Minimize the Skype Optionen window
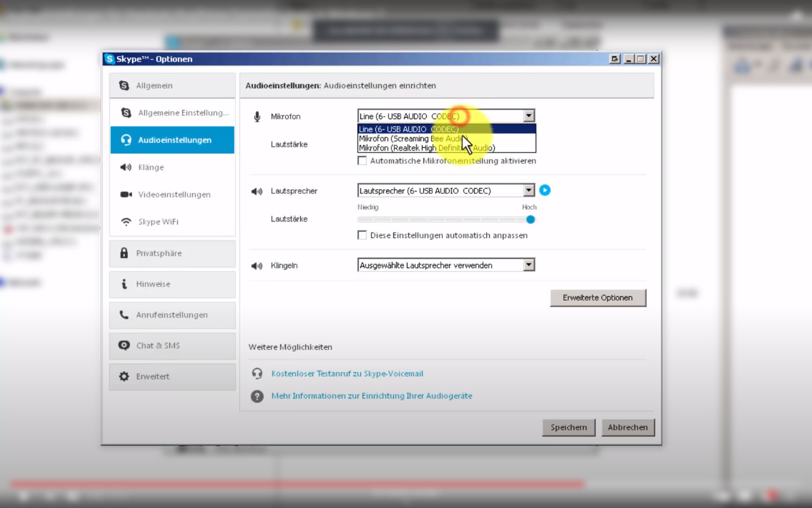The width and height of the screenshot is (812, 508). (628, 59)
